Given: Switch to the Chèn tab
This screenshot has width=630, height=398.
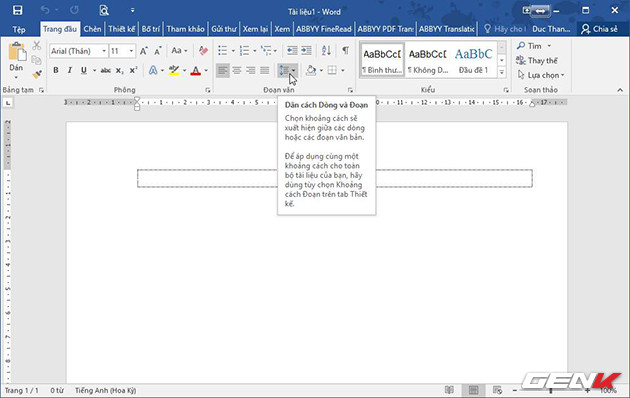Looking at the screenshot, I should pos(92,29).
